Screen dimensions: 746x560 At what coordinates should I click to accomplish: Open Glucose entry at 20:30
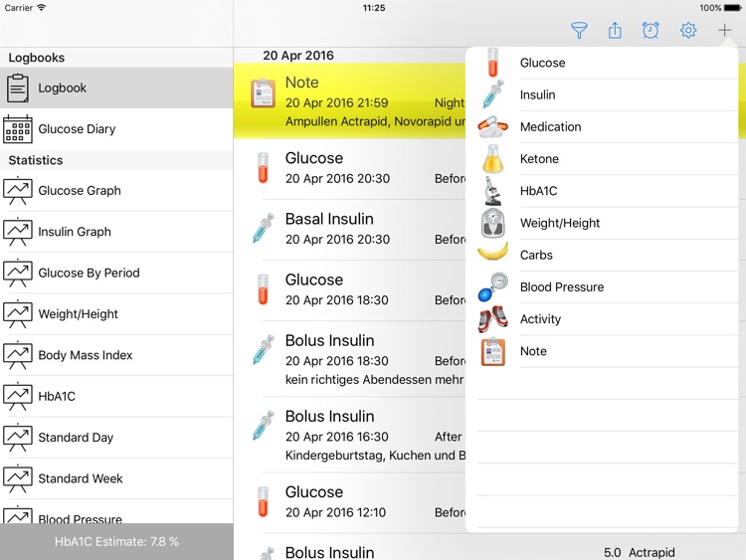click(350, 169)
